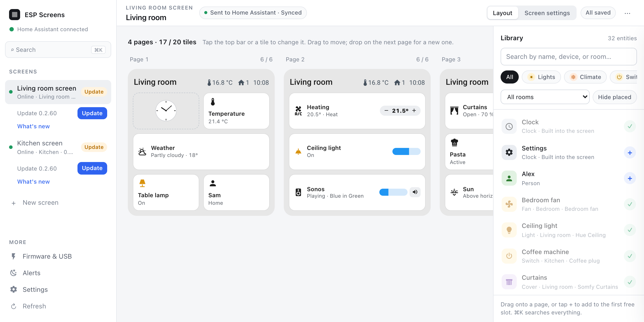The width and height of the screenshot is (644, 322).
Task: Click blue Update button for Living room
Action: [92, 113]
